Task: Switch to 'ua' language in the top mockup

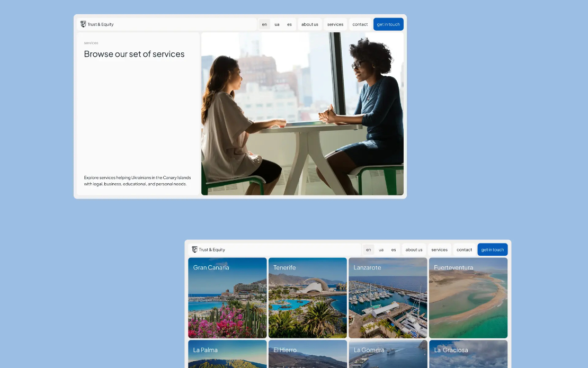Action: (x=277, y=24)
